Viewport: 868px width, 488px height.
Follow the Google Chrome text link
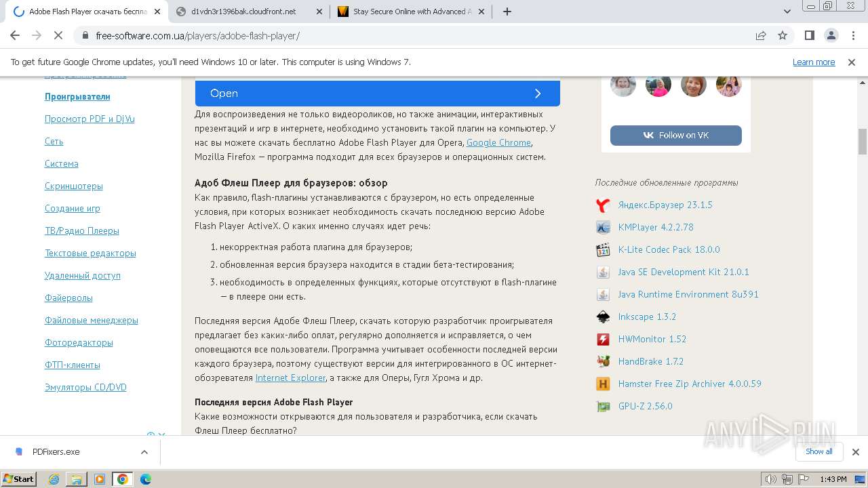tap(498, 142)
